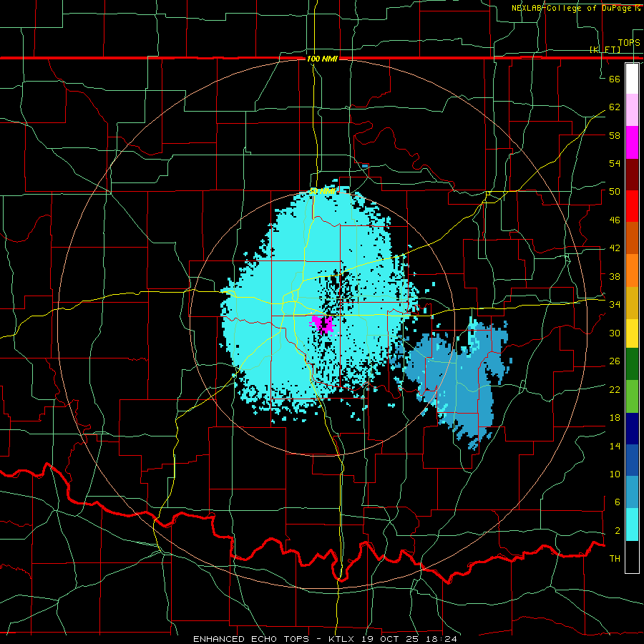Click the TH label on the scale

(x=615, y=559)
